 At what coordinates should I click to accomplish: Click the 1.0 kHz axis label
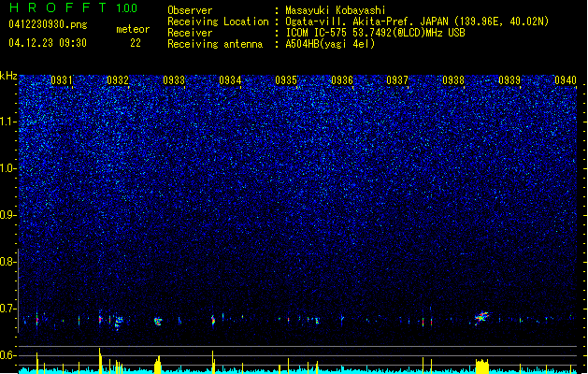(x=8, y=168)
